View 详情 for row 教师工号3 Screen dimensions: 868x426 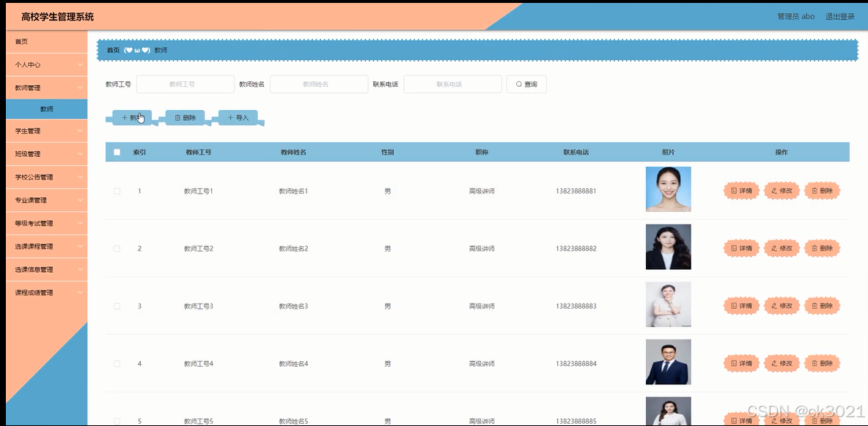tap(742, 306)
